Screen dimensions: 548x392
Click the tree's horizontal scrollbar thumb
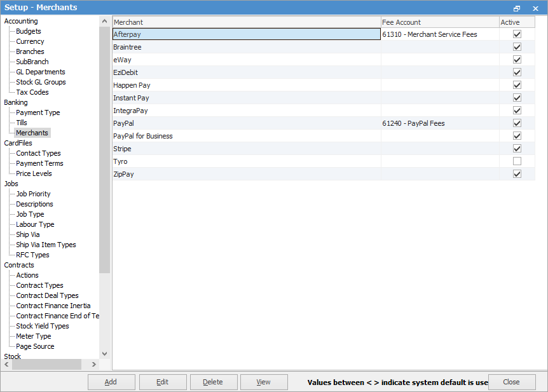click(47, 365)
